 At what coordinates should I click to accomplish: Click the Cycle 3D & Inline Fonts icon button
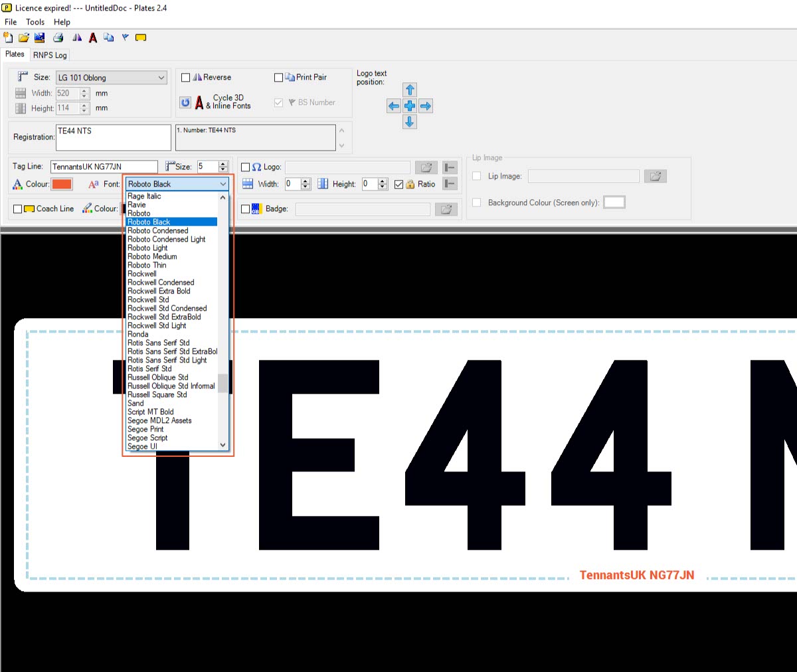coord(185,102)
